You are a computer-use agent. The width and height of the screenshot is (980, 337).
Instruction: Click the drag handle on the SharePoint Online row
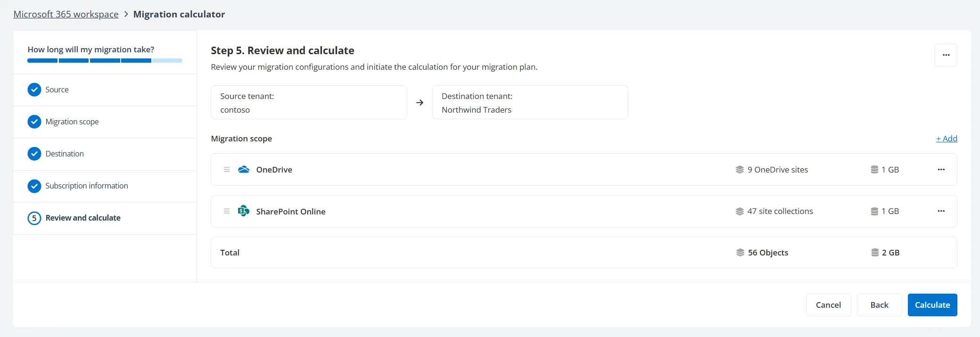[227, 211]
